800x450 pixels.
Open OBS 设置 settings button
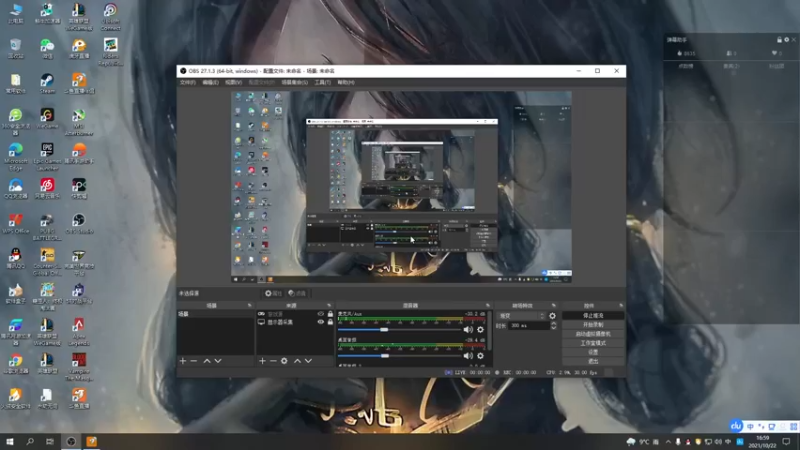point(593,352)
